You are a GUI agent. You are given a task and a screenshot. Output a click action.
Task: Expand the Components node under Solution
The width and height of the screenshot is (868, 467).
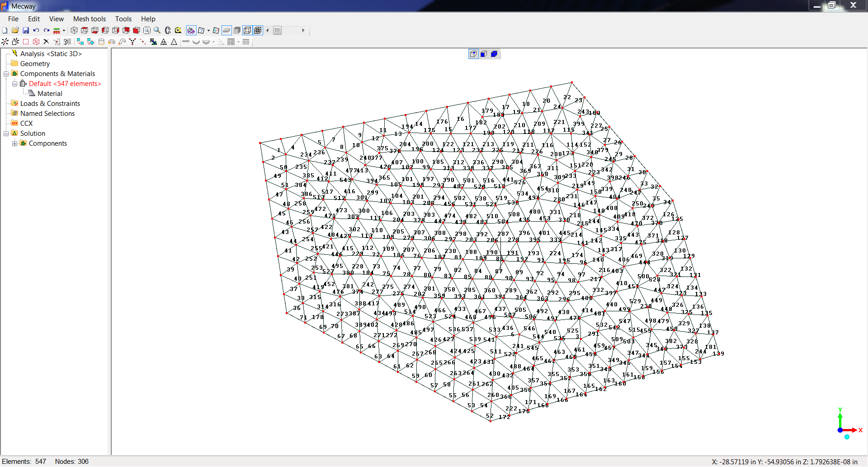[14, 143]
